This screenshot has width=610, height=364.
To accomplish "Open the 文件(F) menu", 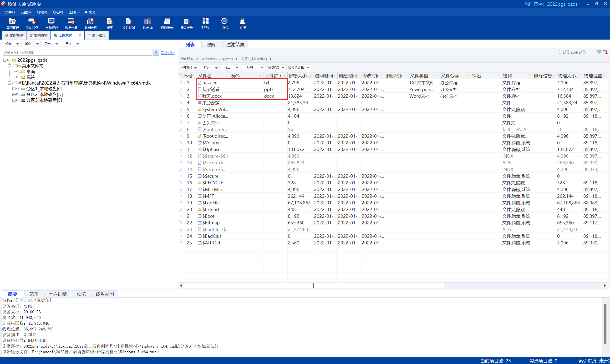I will click(10, 12).
